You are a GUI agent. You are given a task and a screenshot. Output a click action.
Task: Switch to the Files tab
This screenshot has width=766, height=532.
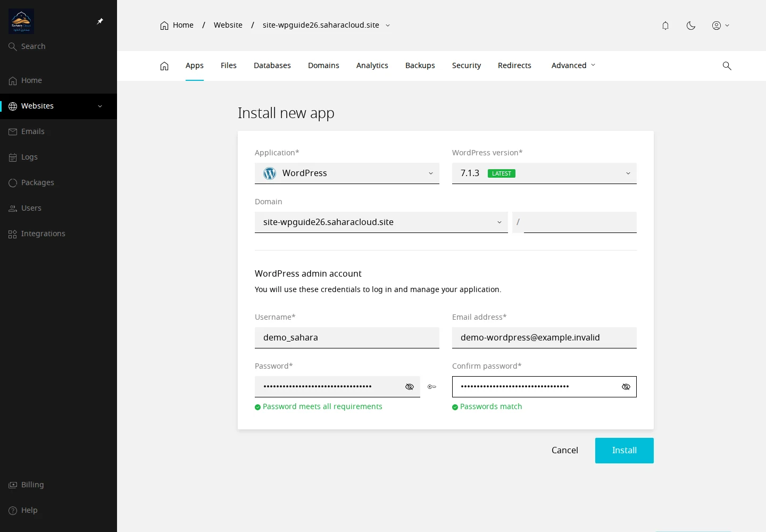229,65
